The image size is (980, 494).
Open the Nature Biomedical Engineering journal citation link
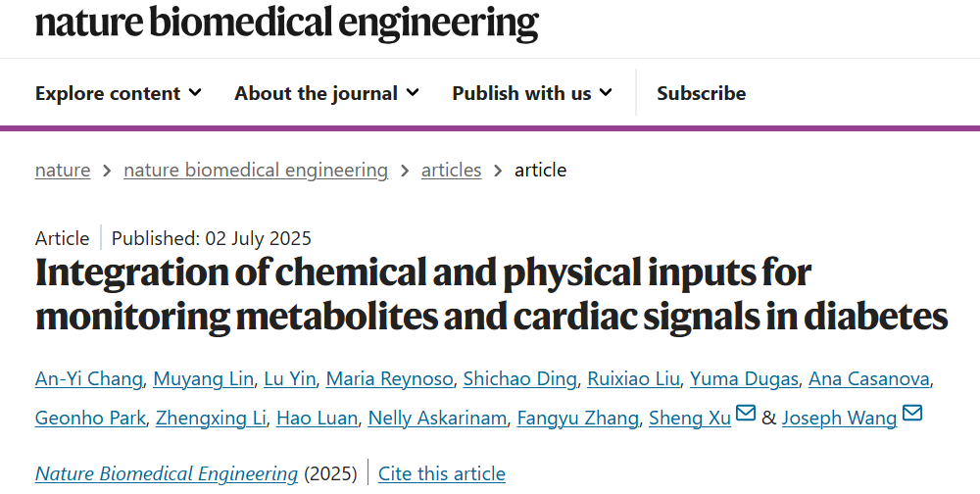167,473
